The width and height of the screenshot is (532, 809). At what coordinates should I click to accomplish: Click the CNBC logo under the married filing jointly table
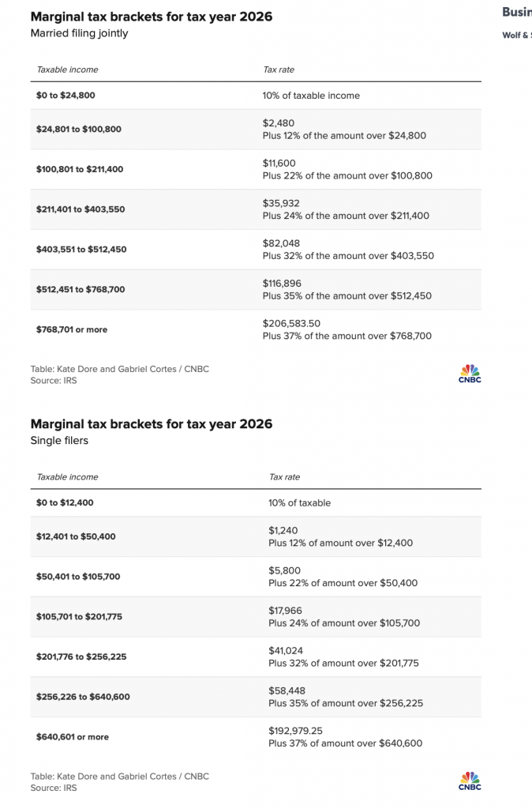[x=469, y=374]
